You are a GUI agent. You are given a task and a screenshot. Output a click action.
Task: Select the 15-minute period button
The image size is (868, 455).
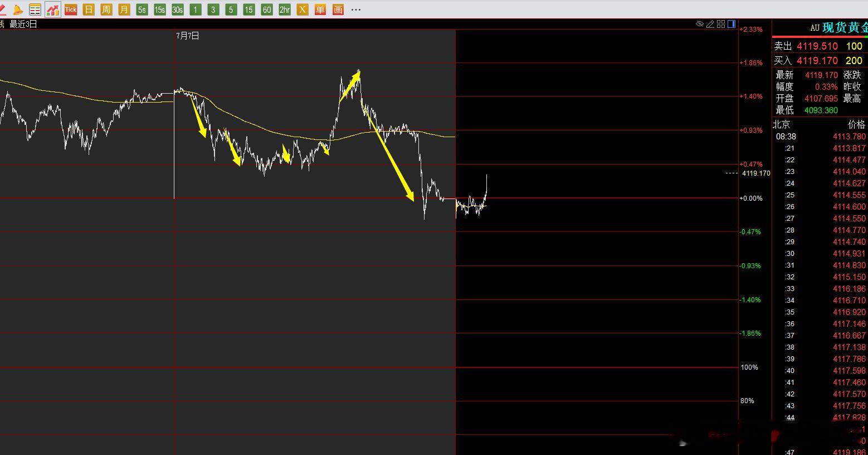[249, 9]
